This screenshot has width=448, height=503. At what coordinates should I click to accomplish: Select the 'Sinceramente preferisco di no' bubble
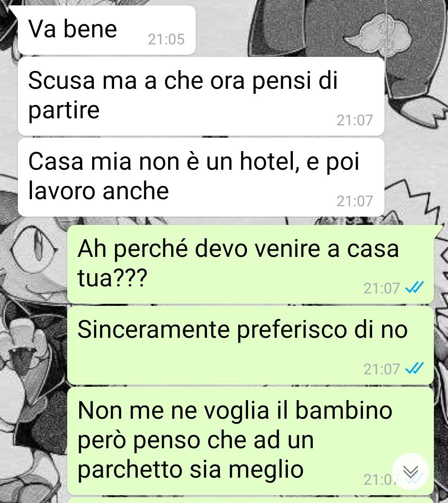pos(251,345)
